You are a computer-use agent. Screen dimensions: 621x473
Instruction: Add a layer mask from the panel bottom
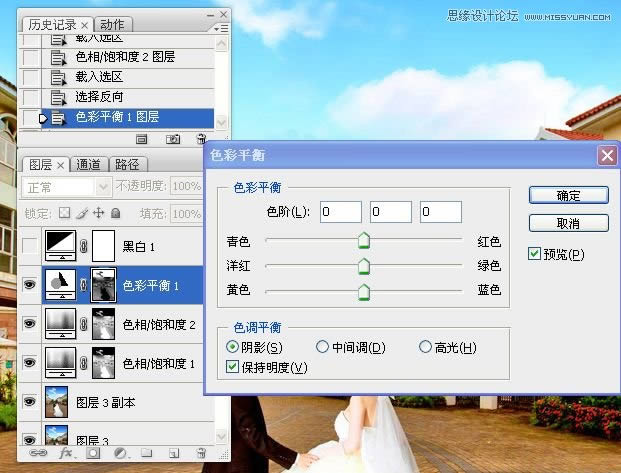click(x=94, y=454)
